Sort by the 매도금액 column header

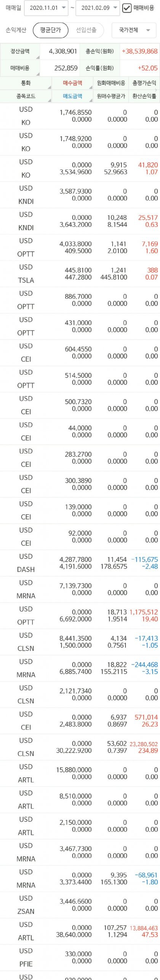coord(72,96)
